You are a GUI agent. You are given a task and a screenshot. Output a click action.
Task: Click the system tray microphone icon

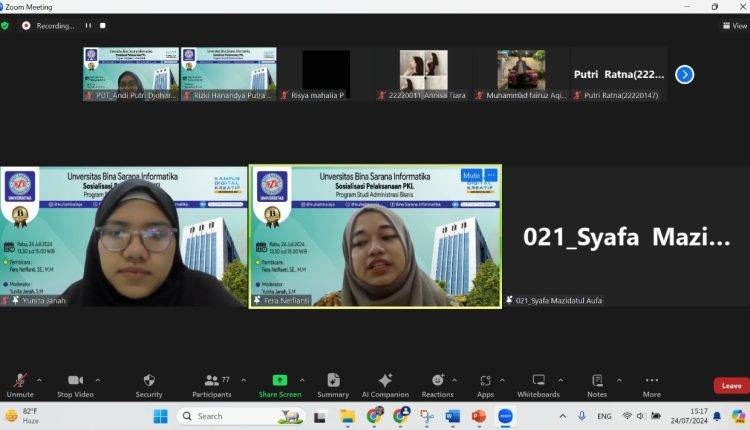pyautogui.click(x=582, y=416)
